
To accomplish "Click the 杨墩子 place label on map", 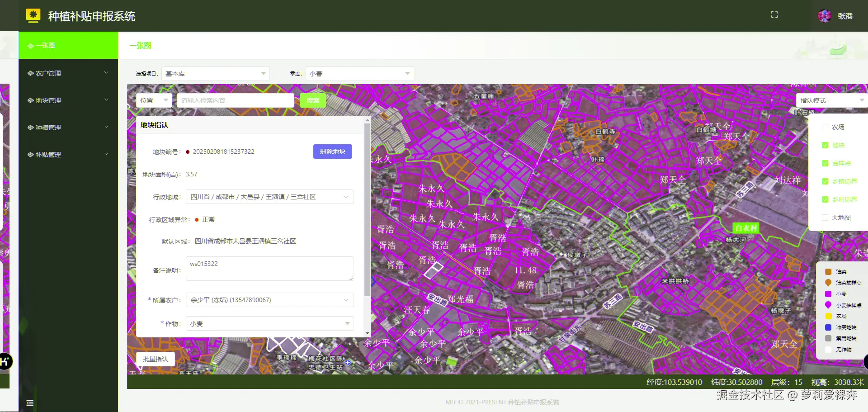I will coord(781,311).
